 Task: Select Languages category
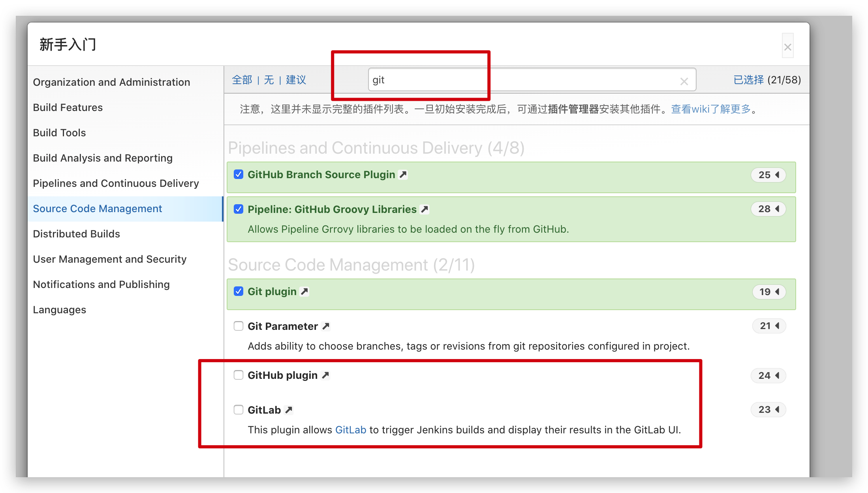[x=126, y=310]
